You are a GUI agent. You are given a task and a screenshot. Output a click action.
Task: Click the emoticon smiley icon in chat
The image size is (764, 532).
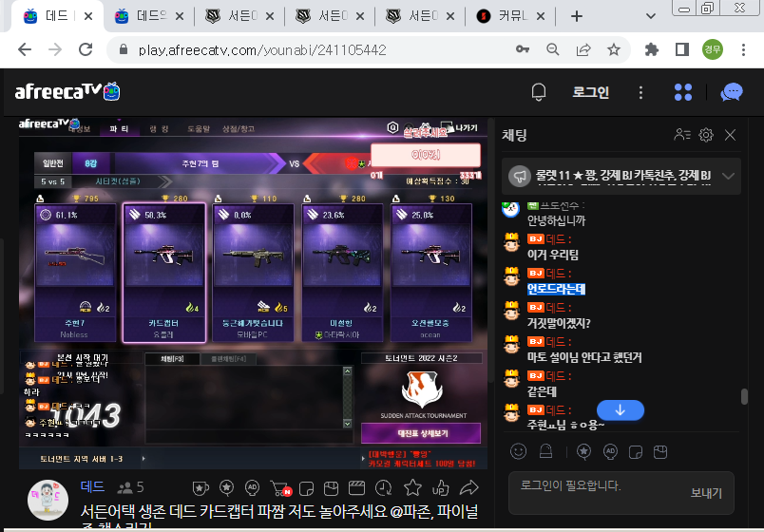point(519,450)
